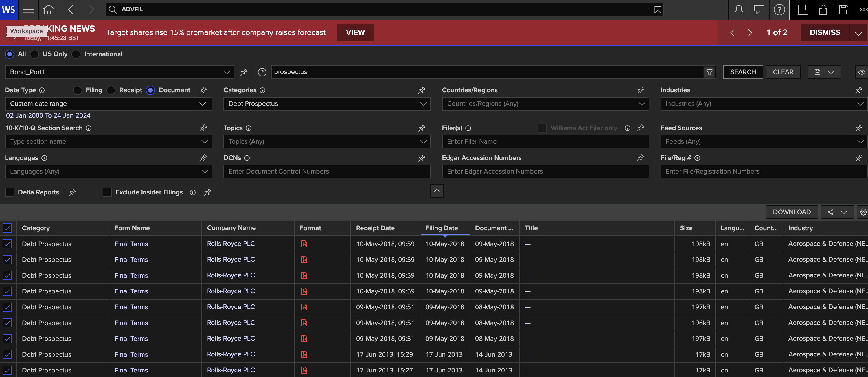
Task: Open the search help question icon
Action: pos(262,72)
